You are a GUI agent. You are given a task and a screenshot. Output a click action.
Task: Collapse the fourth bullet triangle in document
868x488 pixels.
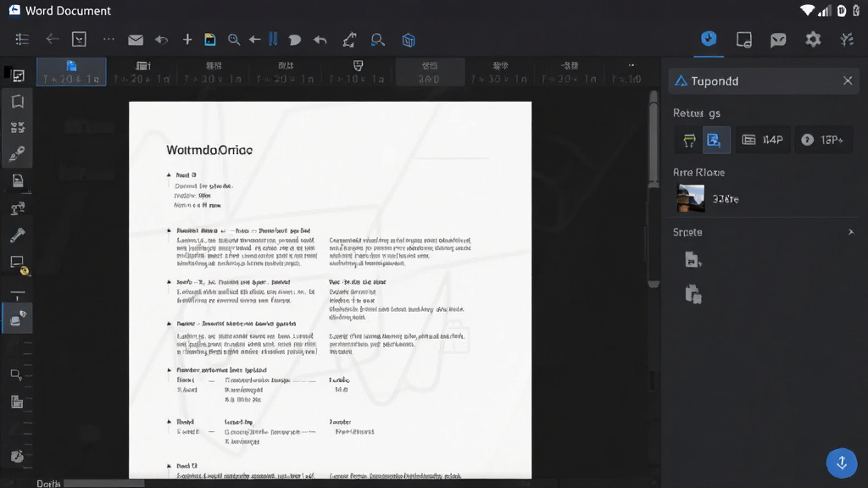coord(169,323)
